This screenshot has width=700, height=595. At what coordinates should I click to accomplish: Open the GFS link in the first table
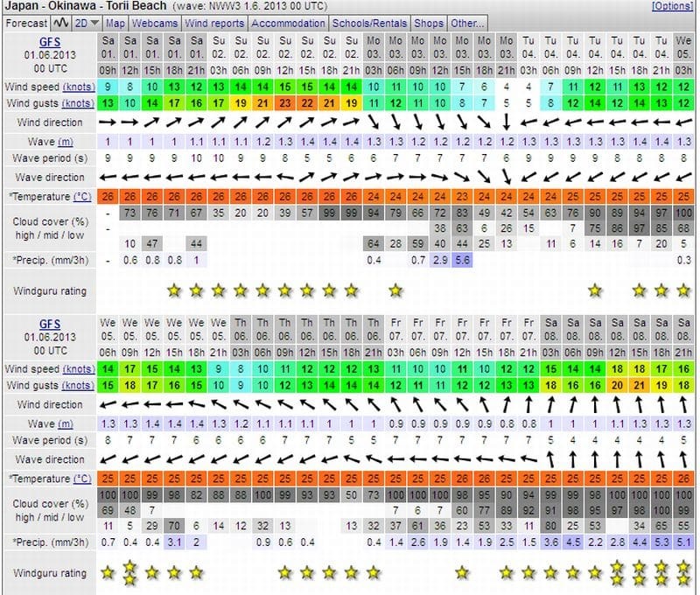[50, 42]
